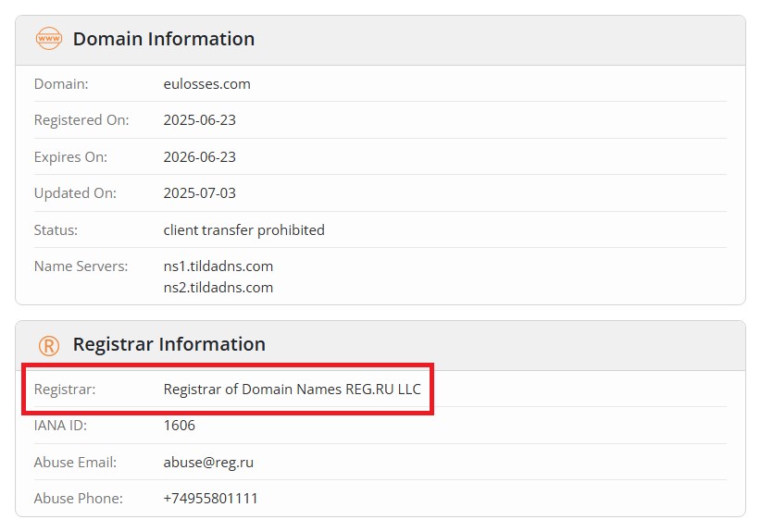Click the abuse phone +74955801111
761x532 pixels.
pyautogui.click(x=210, y=498)
